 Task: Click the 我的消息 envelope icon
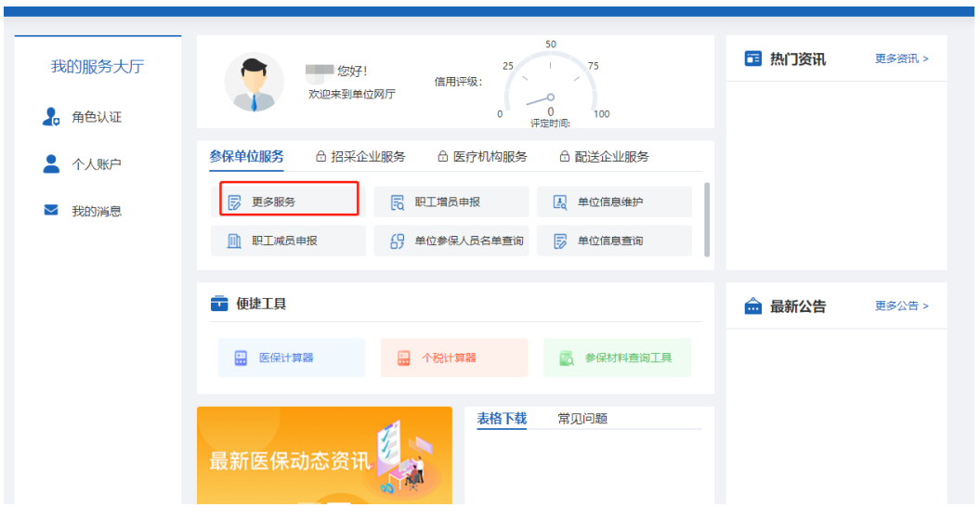click(52, 211)
